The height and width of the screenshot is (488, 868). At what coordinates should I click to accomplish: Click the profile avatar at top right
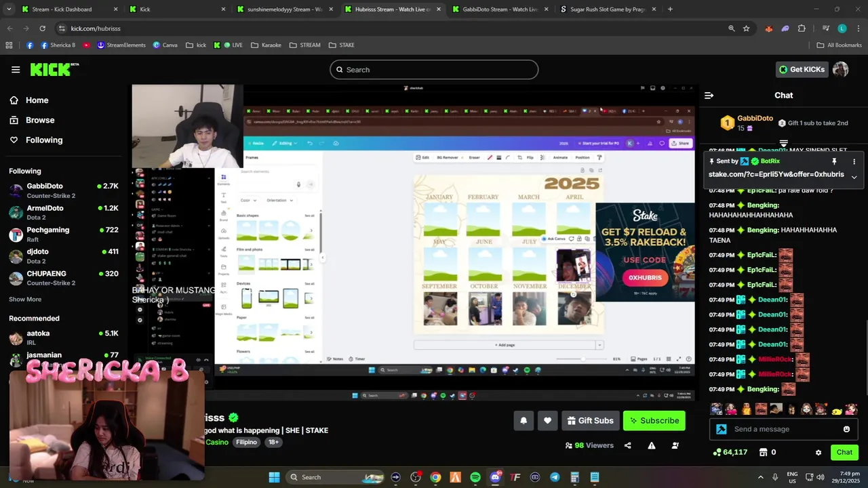[841, 70]
